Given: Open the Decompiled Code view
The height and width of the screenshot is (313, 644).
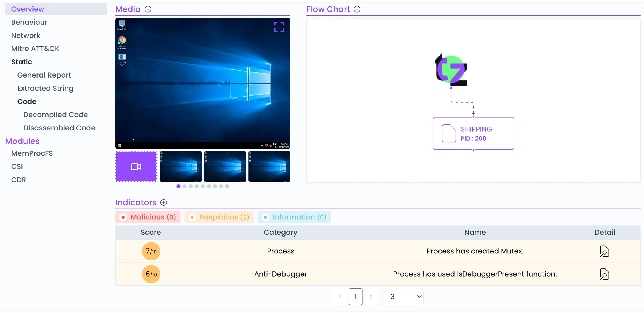Looking at the screenshot, I should point(55,115).
